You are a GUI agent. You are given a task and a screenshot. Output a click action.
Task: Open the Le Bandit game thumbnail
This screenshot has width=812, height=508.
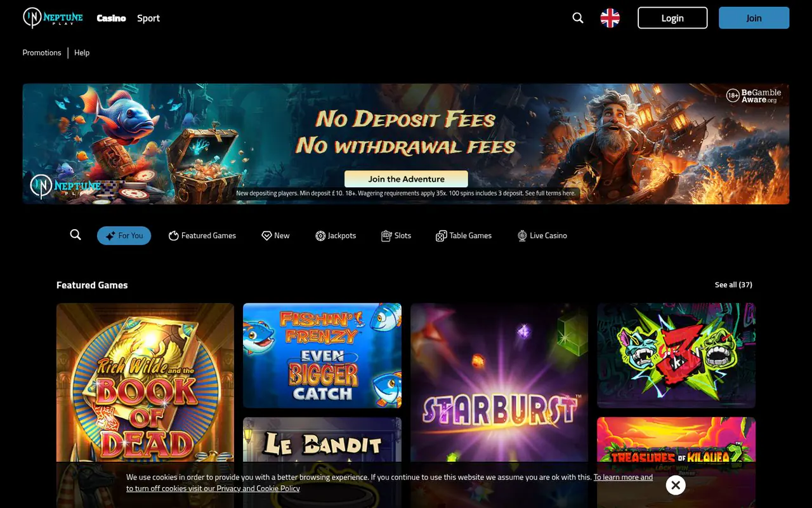tap(322, 439)
